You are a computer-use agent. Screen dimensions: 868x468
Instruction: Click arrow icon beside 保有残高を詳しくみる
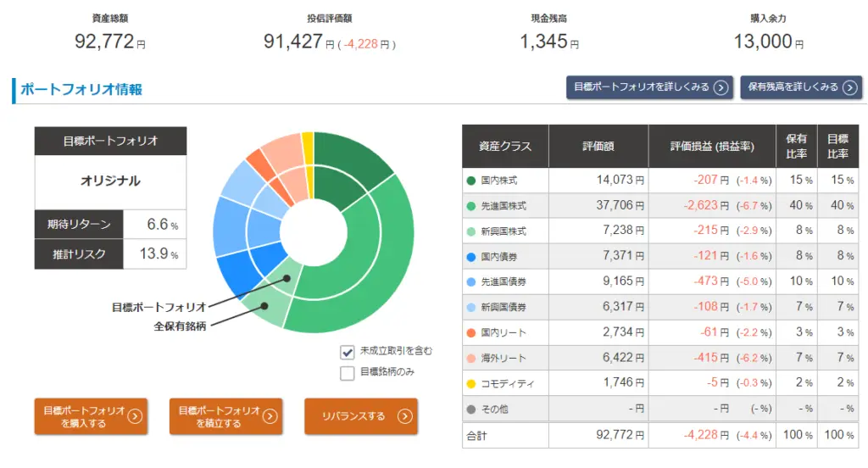pos(850,87)
